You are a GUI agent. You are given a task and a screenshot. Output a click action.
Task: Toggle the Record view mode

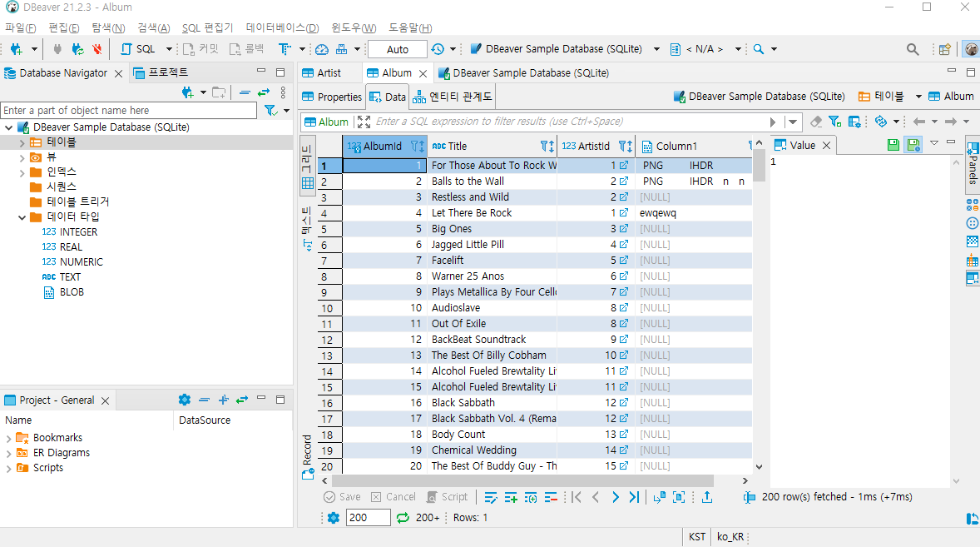(x=308, y=458)
